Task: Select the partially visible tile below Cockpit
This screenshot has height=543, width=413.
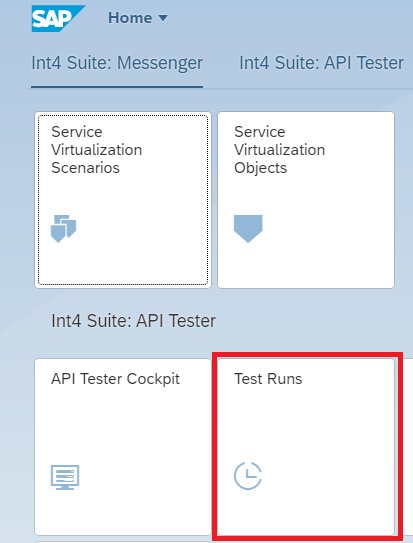Action: [123, 542]
